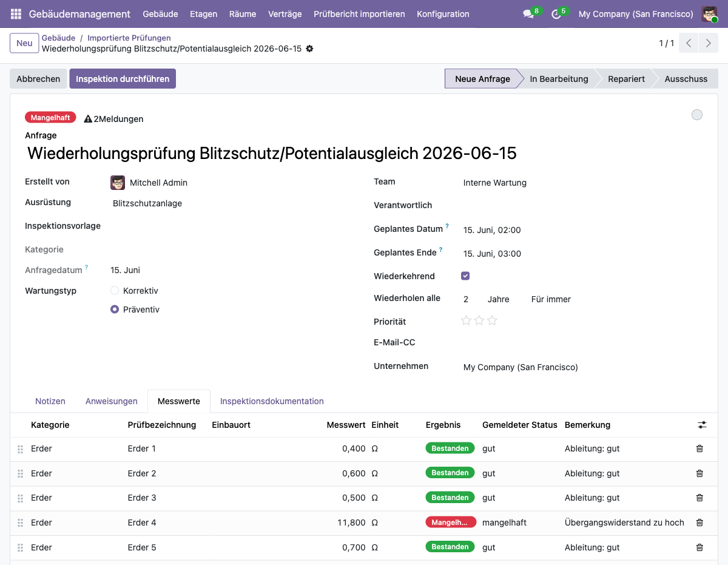Click the Mangelh... result badge for Erder 4

tap(451, 523)
